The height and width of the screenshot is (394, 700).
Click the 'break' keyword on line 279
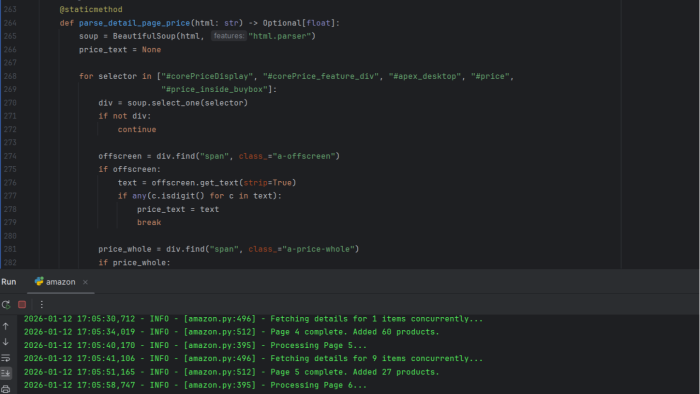(149, 222)
